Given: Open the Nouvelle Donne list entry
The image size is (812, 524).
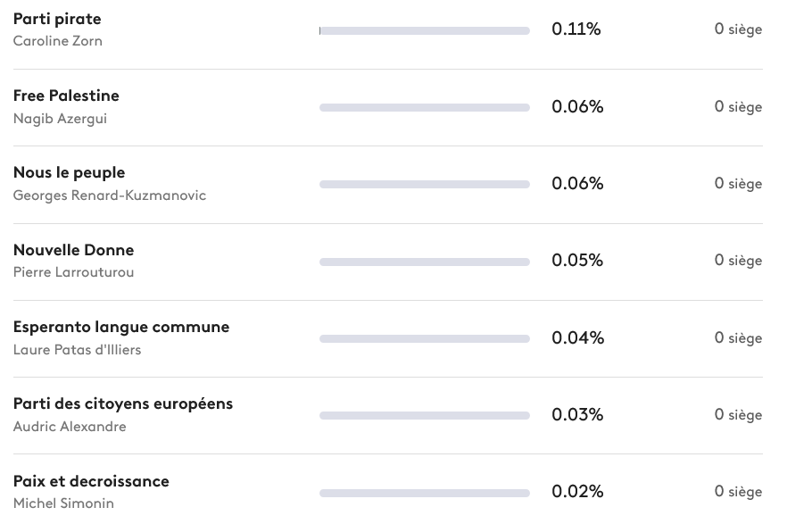Looking at the screenshot, I should (73, 250).
